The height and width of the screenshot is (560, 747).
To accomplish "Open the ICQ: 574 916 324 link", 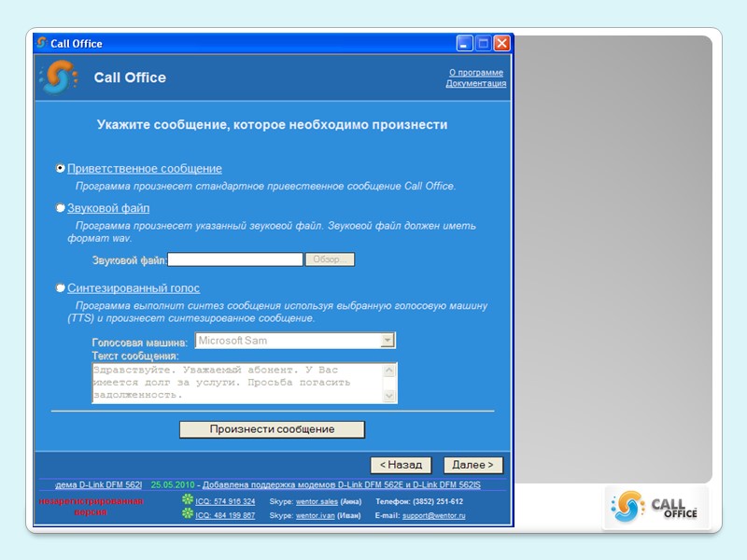I will click(225, 501).
